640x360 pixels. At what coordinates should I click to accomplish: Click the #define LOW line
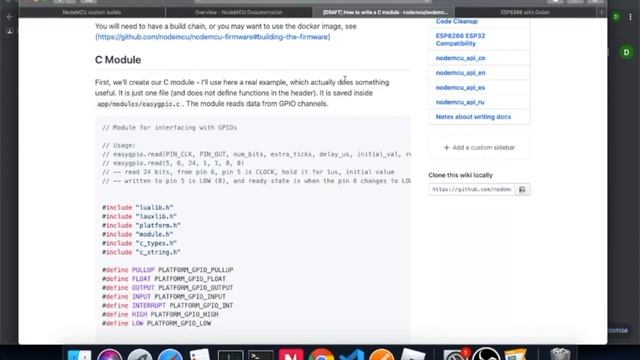coord(156,323)
